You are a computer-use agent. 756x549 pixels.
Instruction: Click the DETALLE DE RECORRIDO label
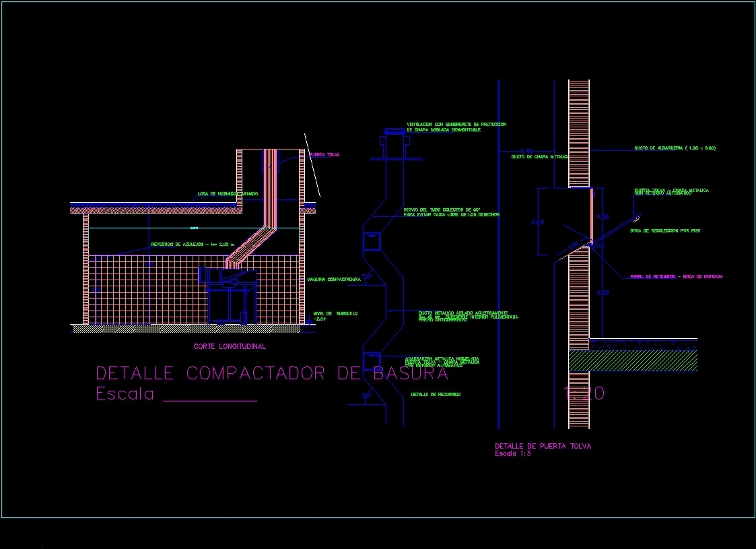pos(436,393)
